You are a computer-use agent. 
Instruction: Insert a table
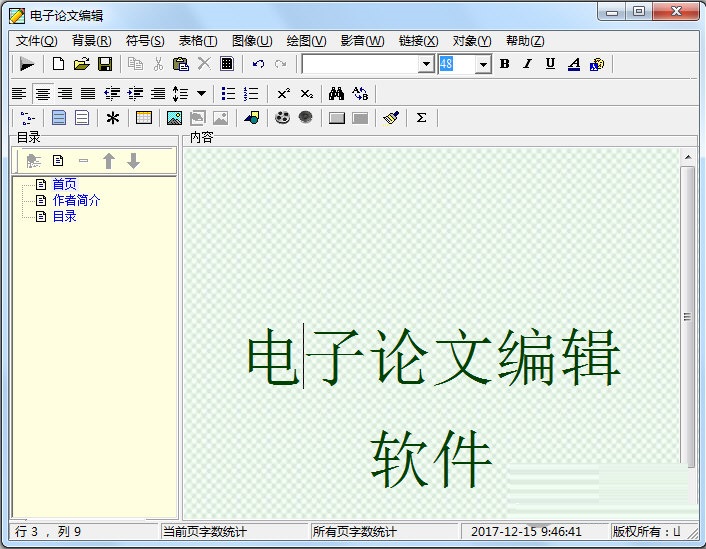144,118
